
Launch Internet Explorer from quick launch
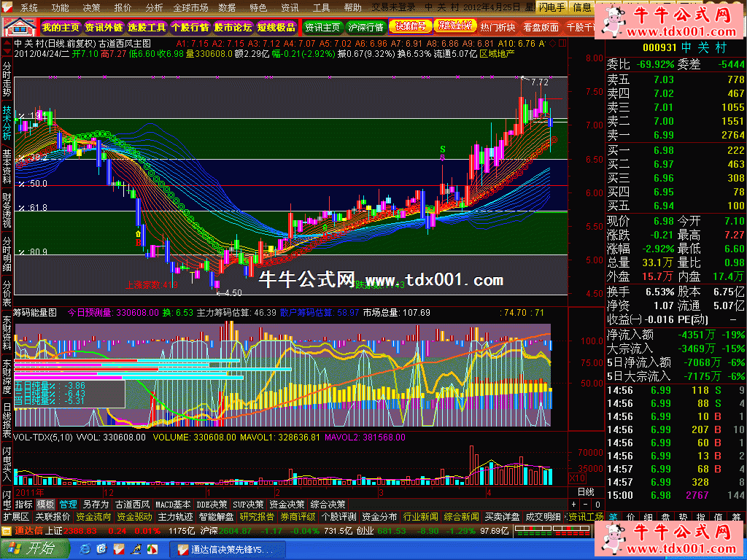85,550
